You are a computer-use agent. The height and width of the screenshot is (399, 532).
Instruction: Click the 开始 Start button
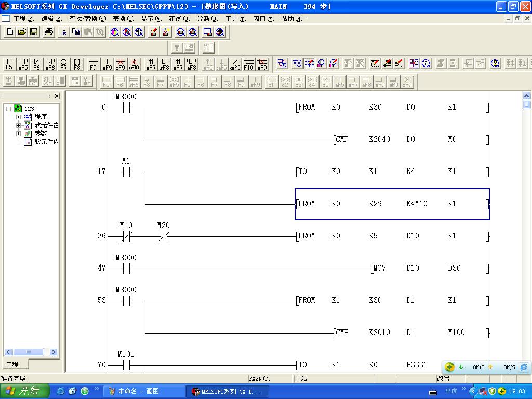(24, 391)
